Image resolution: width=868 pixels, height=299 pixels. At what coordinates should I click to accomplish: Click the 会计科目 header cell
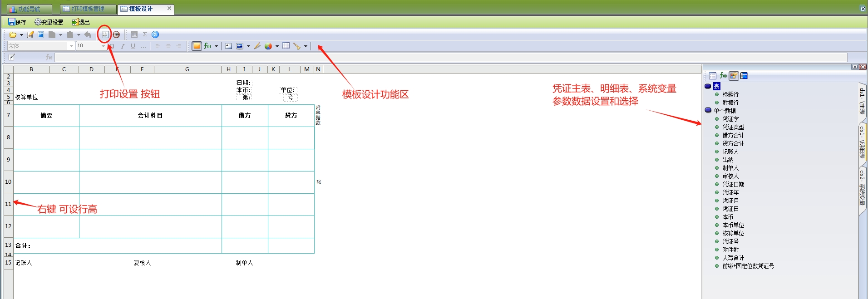[150, 116]
